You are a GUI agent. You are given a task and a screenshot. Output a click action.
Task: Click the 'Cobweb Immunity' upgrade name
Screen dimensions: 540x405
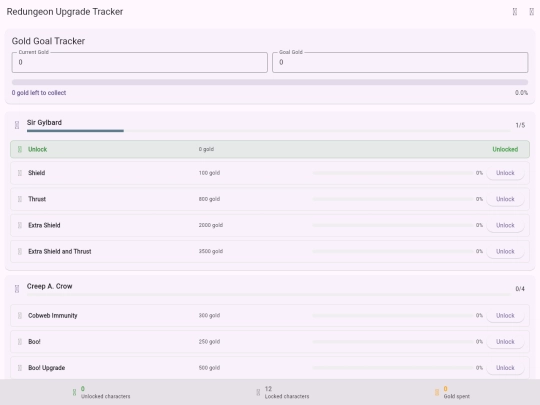[x=53, y=315]
